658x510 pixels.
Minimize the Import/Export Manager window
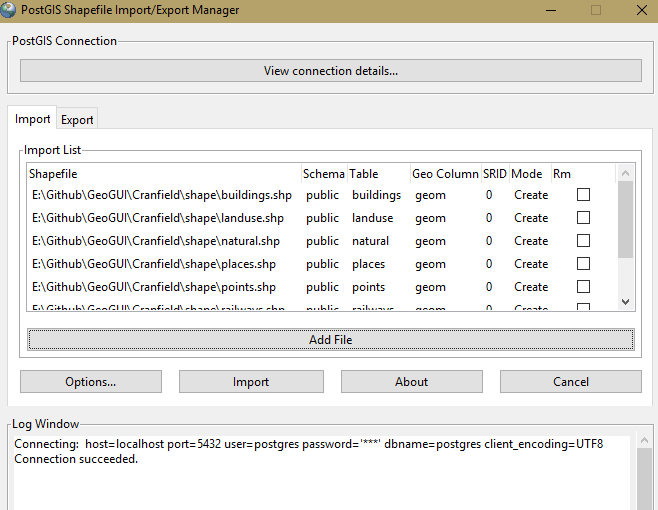[x=551, y=10]
